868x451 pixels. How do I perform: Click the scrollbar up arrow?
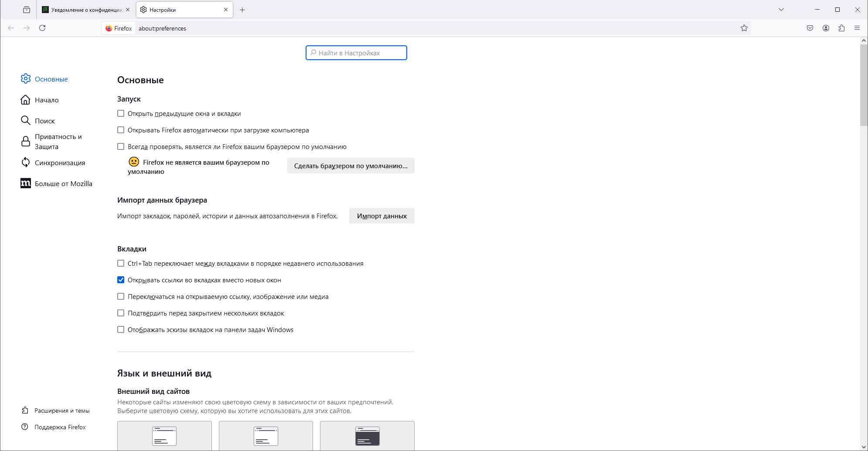click(x=864, y=41)
